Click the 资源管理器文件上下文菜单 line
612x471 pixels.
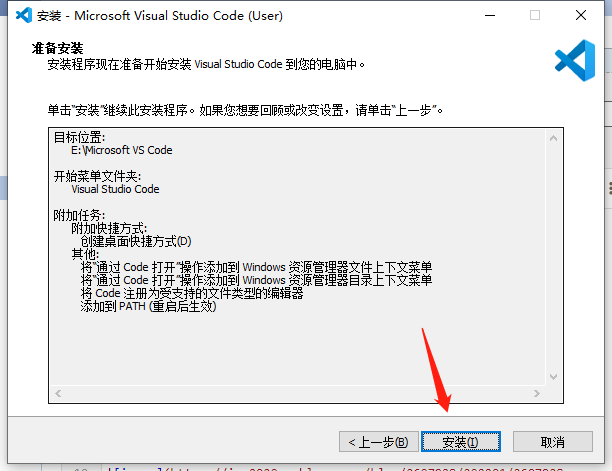point(256,267)
